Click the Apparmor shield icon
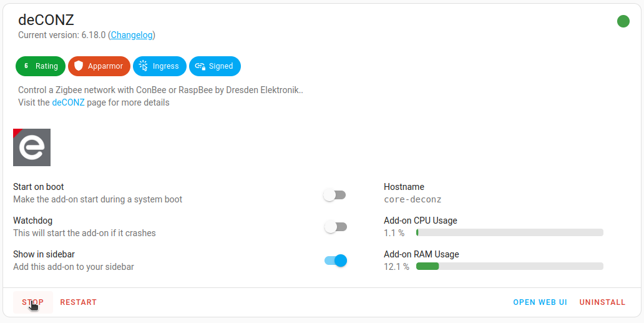The height and width of the screenshot is (323, 644). [79, 66]
